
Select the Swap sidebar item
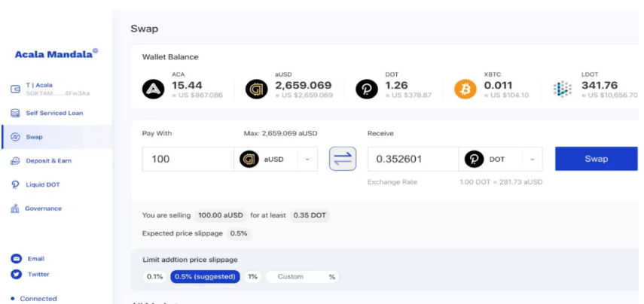tap(56, 137)
